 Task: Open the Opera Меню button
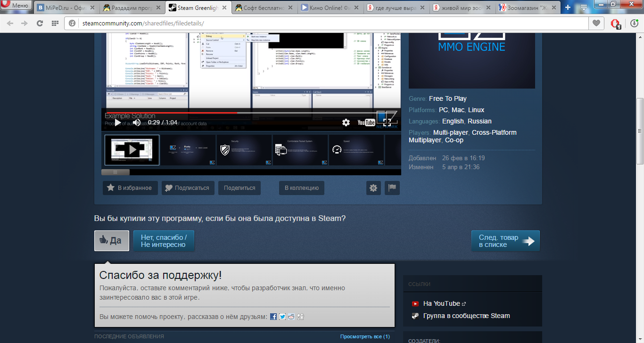(x=17, y=6)
